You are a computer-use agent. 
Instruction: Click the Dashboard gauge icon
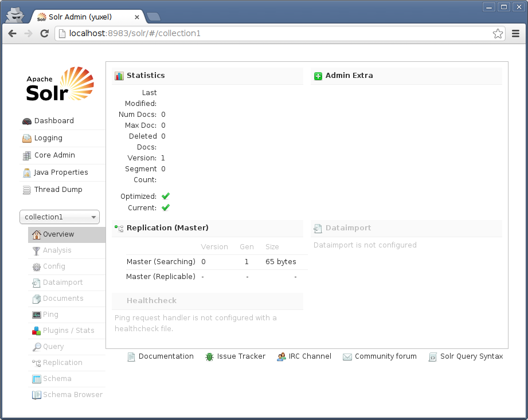(x=27, y=121)
